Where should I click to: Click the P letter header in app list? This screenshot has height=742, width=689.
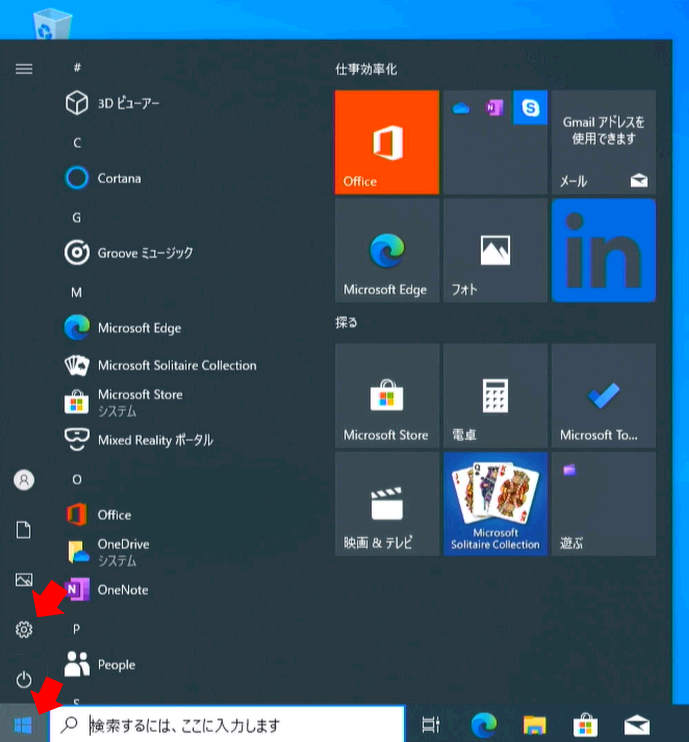tap(76, 629)
